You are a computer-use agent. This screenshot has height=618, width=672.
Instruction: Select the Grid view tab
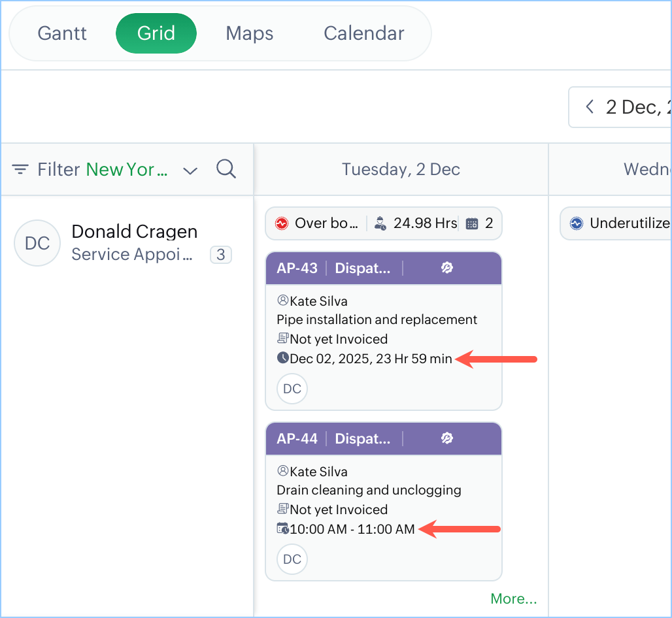pos(156,33)
